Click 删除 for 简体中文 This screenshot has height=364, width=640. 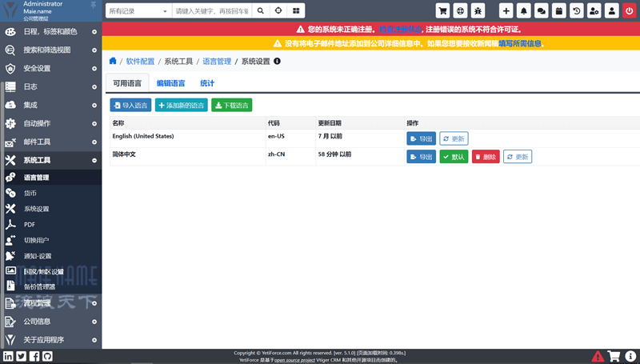(x=486, y=157)
